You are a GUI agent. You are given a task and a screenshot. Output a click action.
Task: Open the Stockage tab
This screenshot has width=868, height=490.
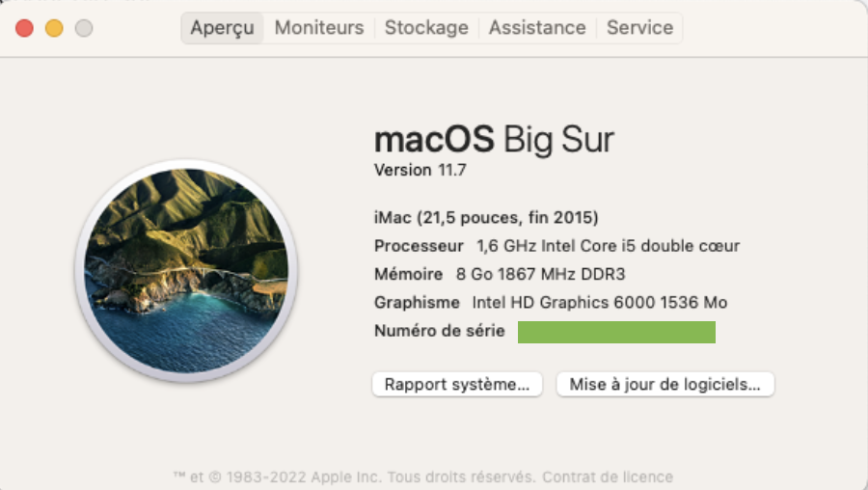click(x=426, y=28)
